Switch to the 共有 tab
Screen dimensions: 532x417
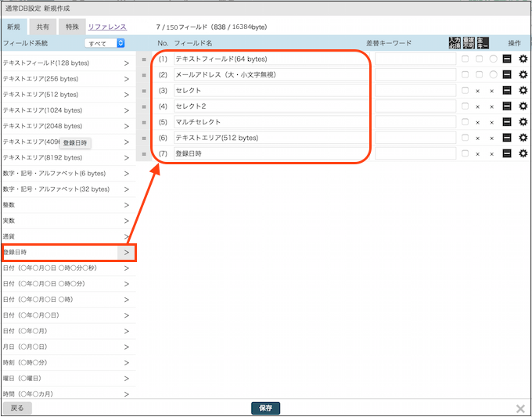point(43,27)
